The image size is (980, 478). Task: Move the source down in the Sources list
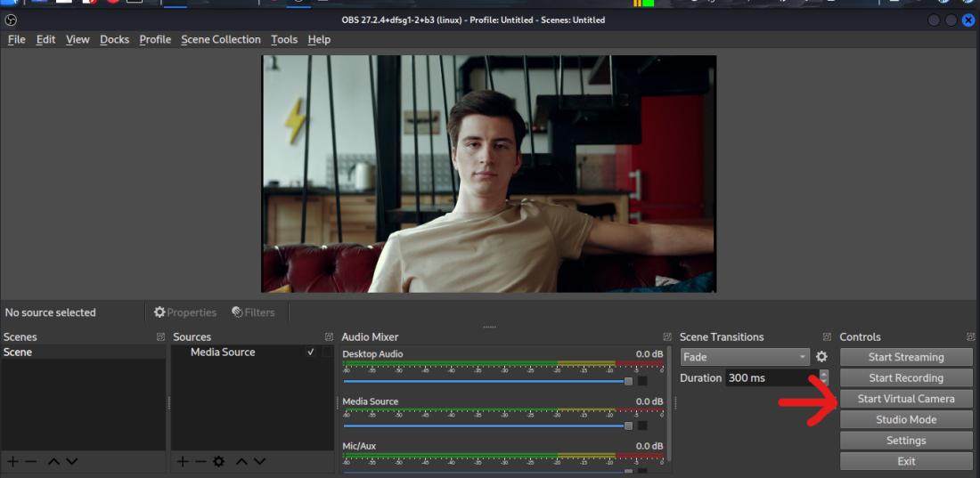(x=259, y=461)
